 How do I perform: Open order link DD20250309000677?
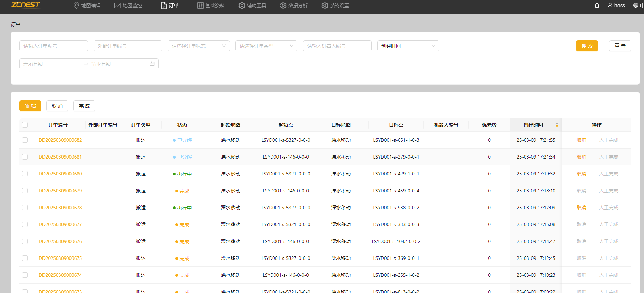pyautogui.click(x=60, y=224)
